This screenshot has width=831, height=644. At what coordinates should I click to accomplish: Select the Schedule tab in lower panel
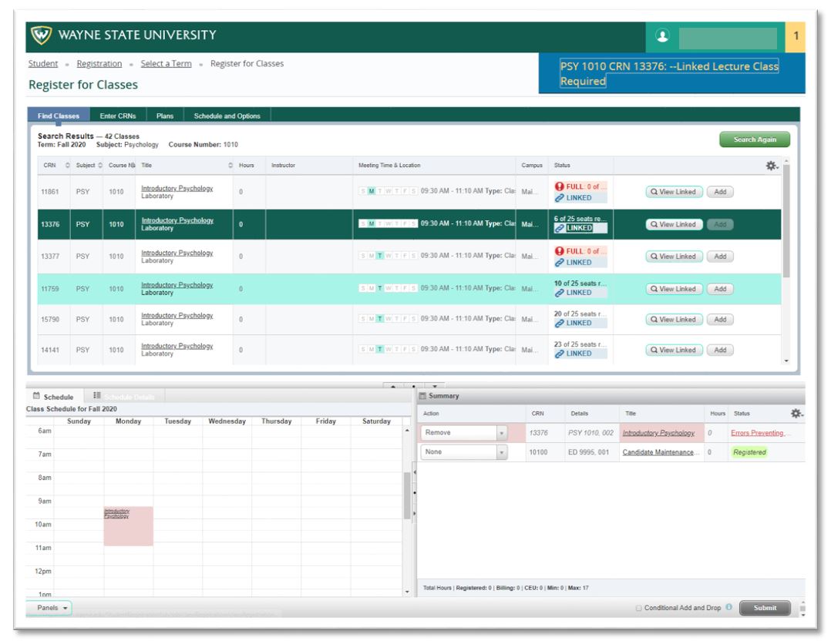(x=53, y=397)
